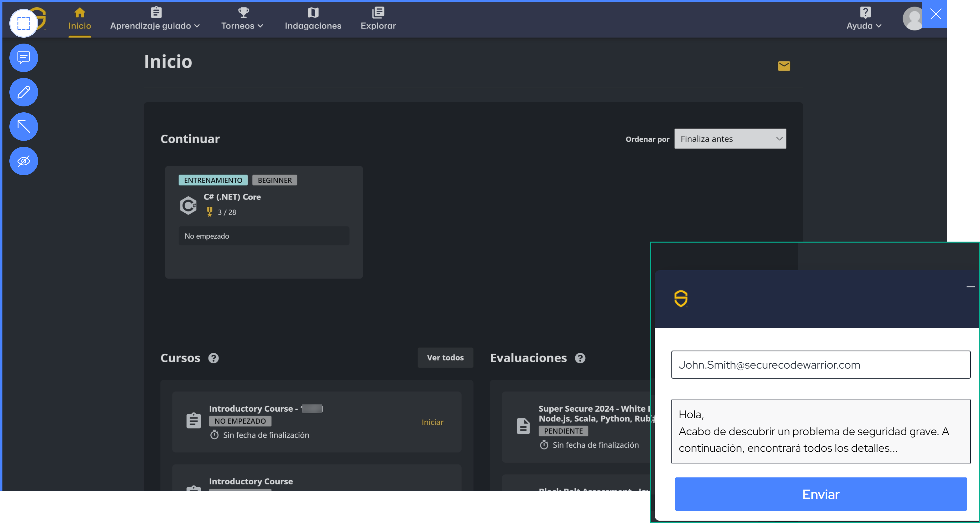Click the Evaluaciones help question mark
Image resolution: width=980 pixels, height=523 pixels.
[x=580, y=358]
